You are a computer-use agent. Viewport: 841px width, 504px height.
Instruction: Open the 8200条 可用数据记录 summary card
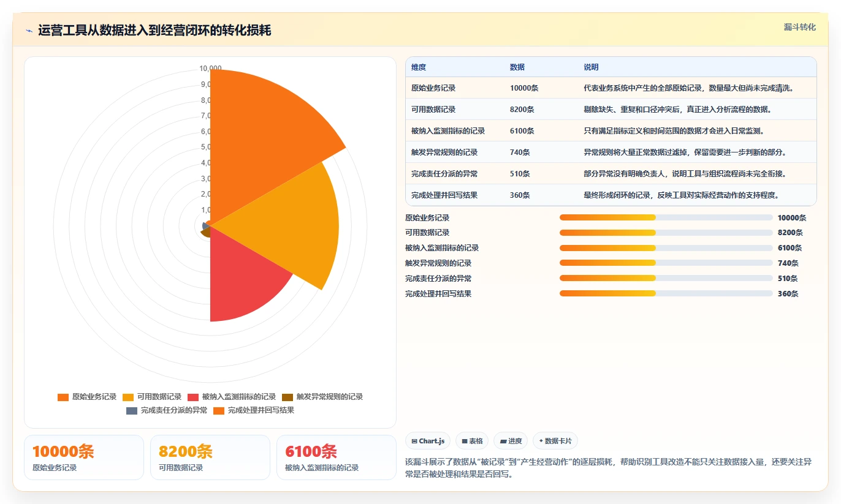210,457
